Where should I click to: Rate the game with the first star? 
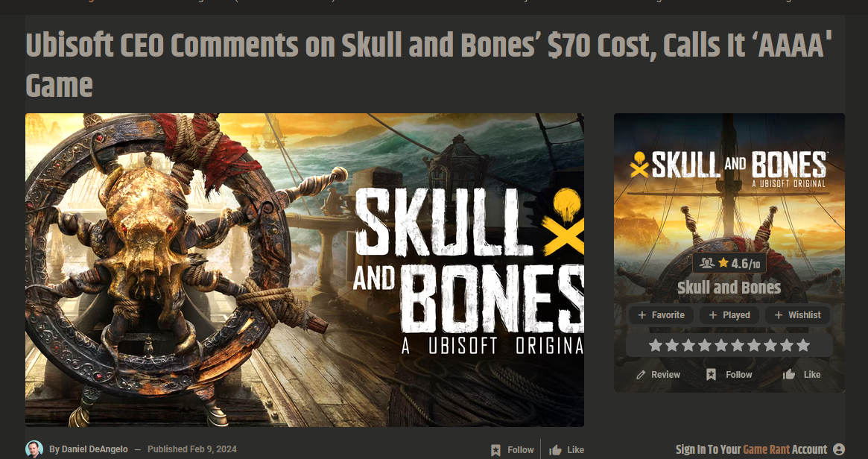(x=656, y=346)
